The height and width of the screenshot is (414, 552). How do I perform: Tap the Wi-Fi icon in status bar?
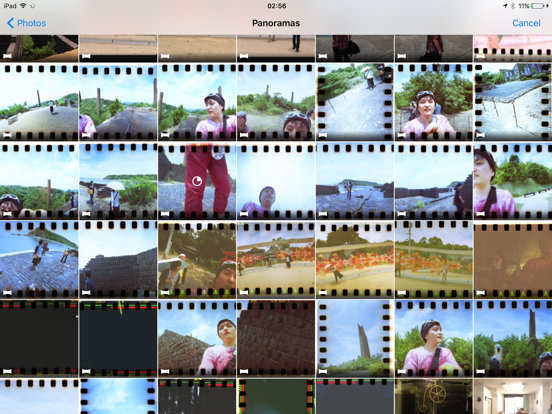[x=23, y=6]
